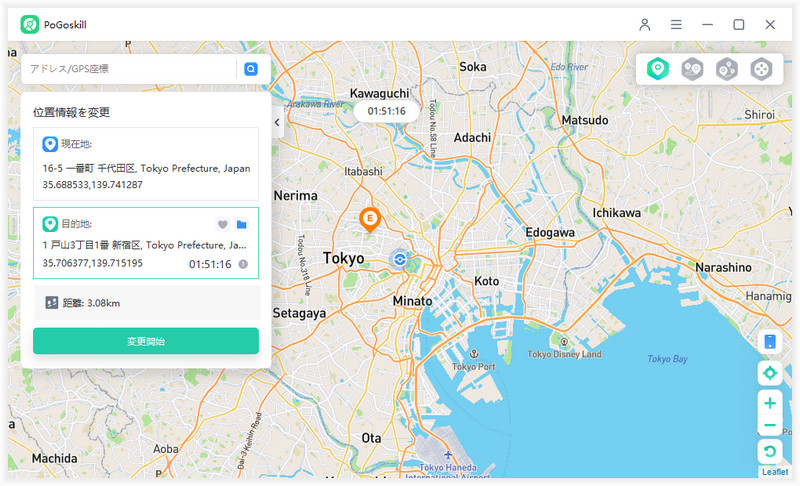
Task: Add destination to favorites with heart icon
Action: click(222, 224)
